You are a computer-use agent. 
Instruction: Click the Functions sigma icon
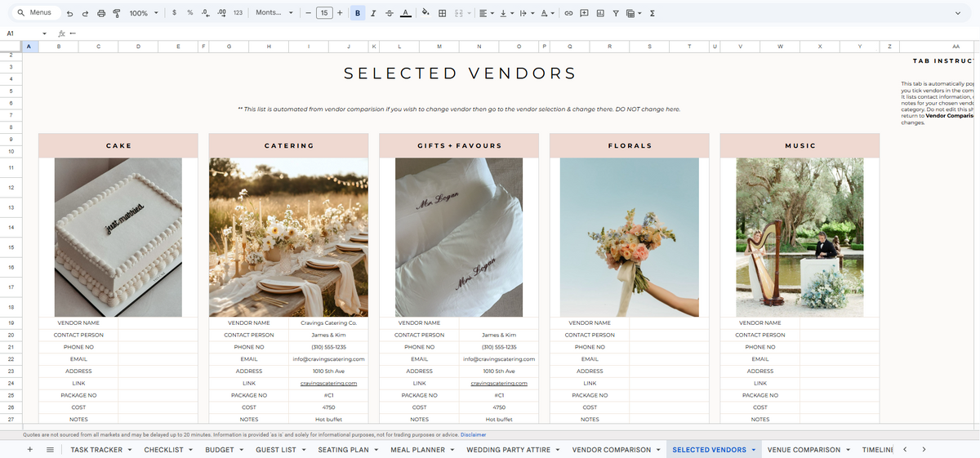(x=652, y=13)
